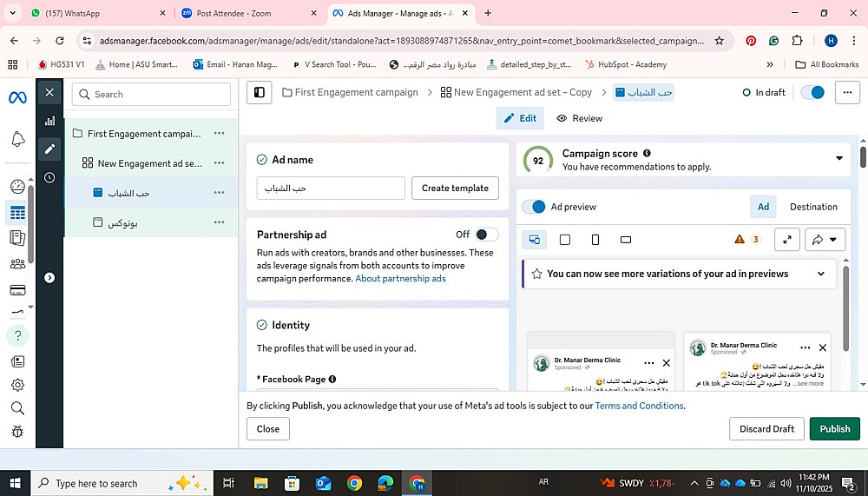Open options for حب الشباب ad row
Screen dimensions: 868x496
click(220, 193)
